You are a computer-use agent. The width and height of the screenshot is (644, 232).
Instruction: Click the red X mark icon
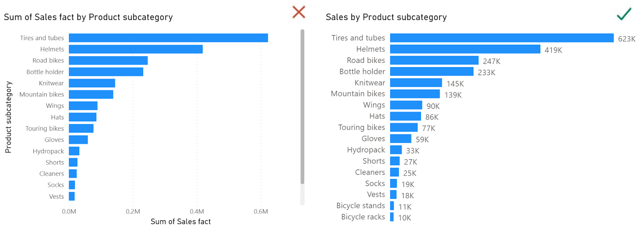coord(299,12)
